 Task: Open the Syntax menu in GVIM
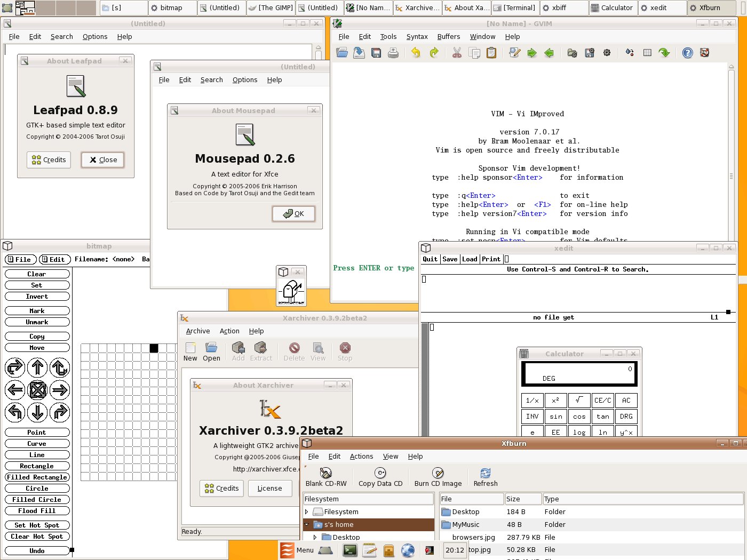(417, 37)
